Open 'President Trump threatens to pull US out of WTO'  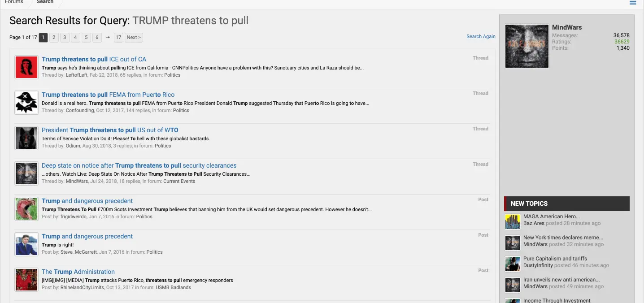(110, 130)
